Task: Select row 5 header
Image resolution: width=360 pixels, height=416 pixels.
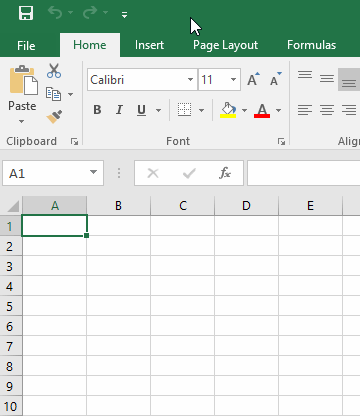Action: [10, 306]
